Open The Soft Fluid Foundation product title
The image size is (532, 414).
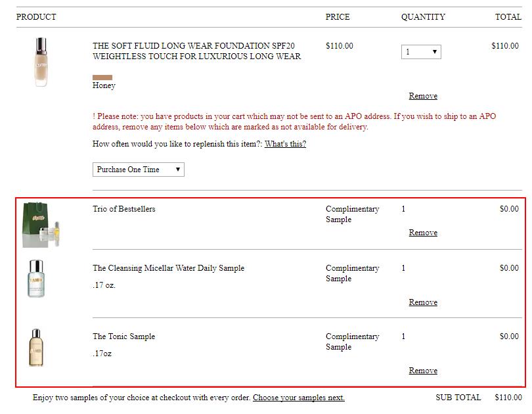click(196, 51)
